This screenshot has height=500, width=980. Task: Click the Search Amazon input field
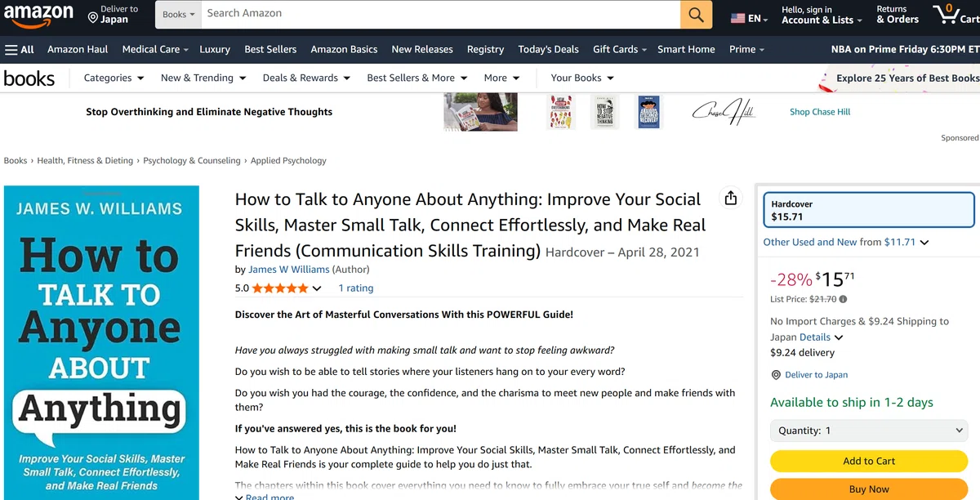pos(441,14)
